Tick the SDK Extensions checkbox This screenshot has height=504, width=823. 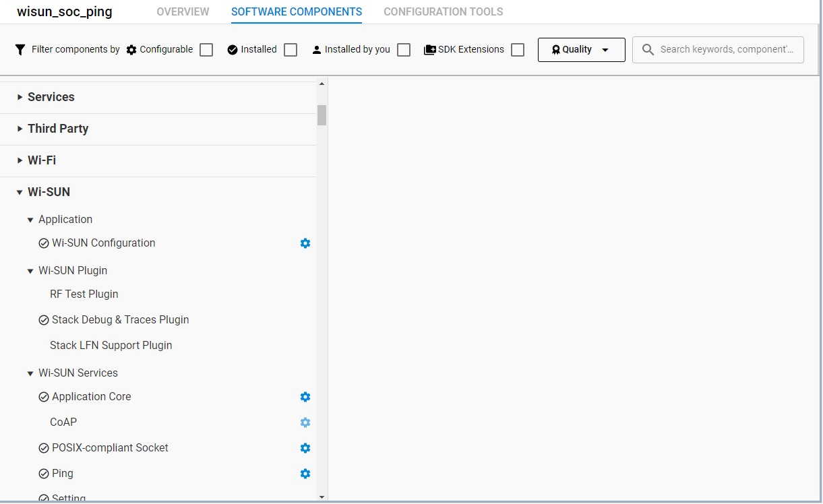pos(518,50)
